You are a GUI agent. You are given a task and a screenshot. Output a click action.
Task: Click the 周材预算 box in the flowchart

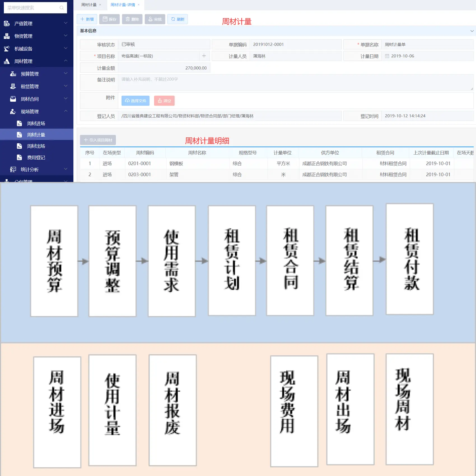click(x=54, y=261)
